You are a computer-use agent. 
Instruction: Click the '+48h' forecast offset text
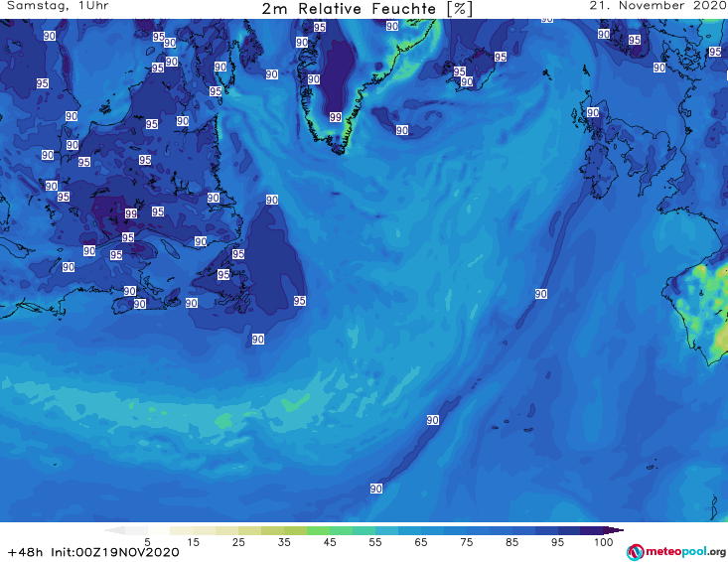[25, 552]
